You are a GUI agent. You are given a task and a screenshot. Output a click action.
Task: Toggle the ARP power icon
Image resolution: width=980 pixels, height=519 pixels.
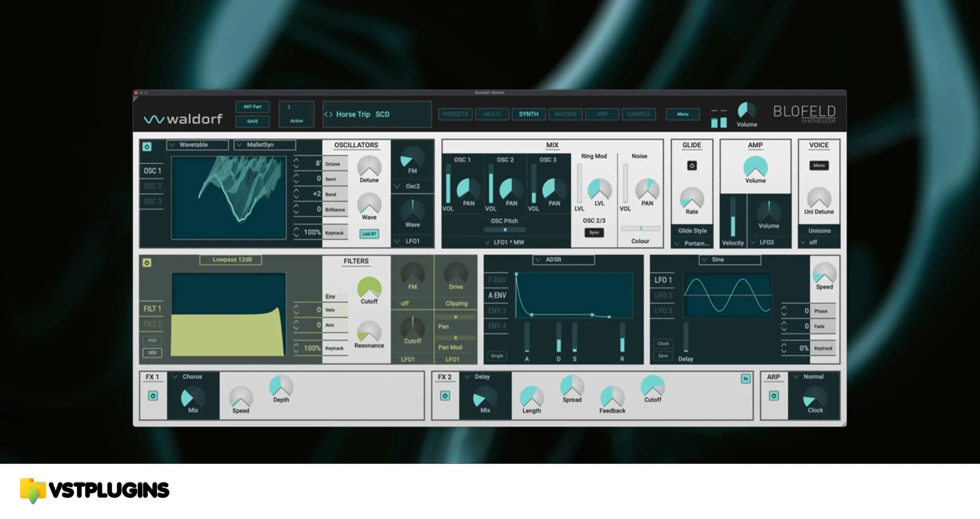774,396
